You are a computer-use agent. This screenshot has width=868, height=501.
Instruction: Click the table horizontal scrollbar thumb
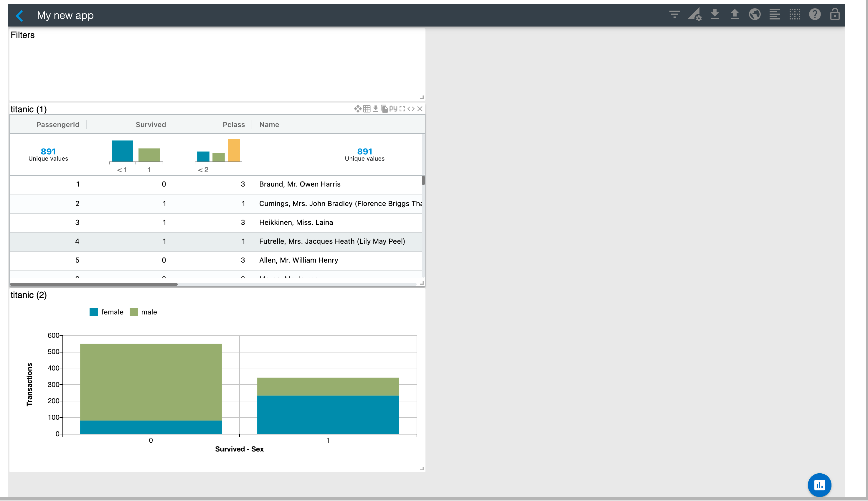point(93,284)
